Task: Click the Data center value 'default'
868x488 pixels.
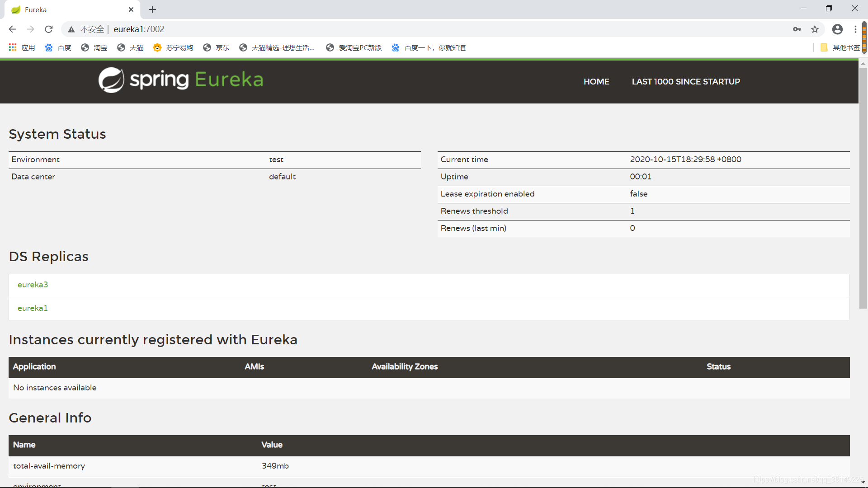Action: click(282, 177)
